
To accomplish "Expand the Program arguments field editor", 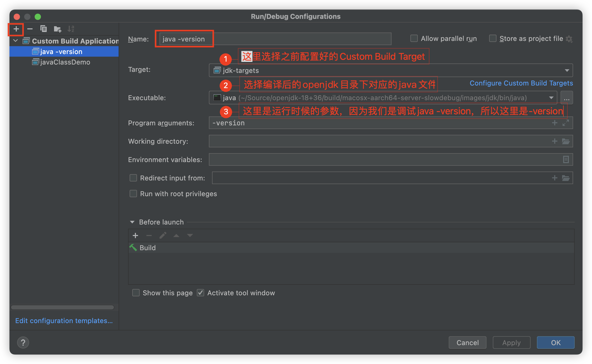I will click(x=566, y=123).
